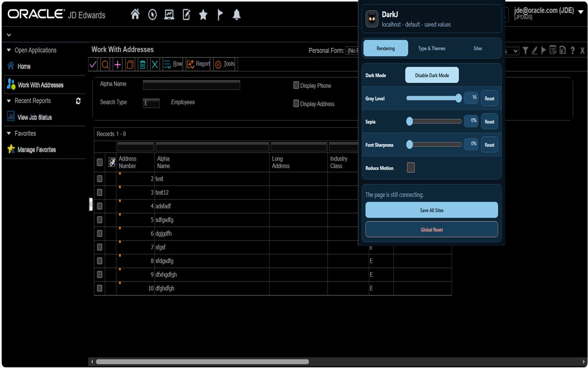Collapse the Recent Reports section
Screen dimensions: 588x368
click(9, 101)
